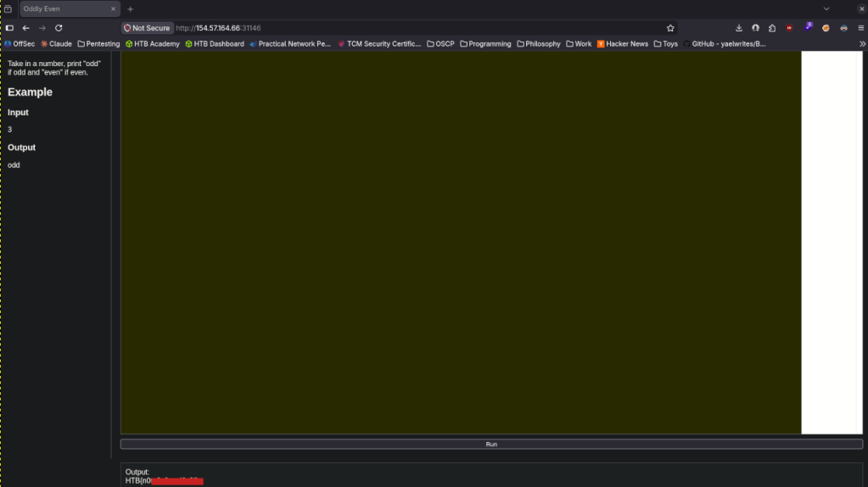The height and width of the screenshot is (487, 868).
Task: Open the HTB Academy bookmark
Action: [152, 44]
